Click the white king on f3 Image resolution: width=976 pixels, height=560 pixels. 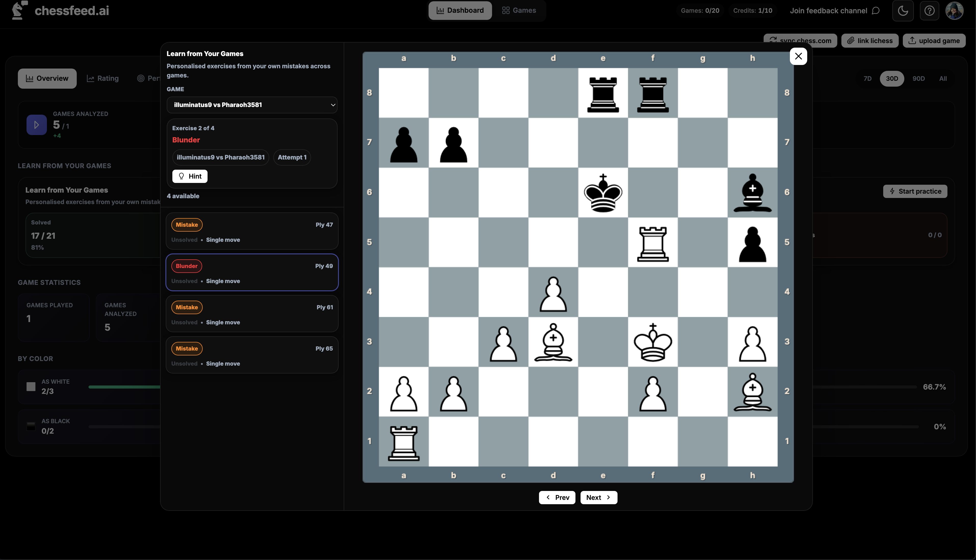click(653, 342)
